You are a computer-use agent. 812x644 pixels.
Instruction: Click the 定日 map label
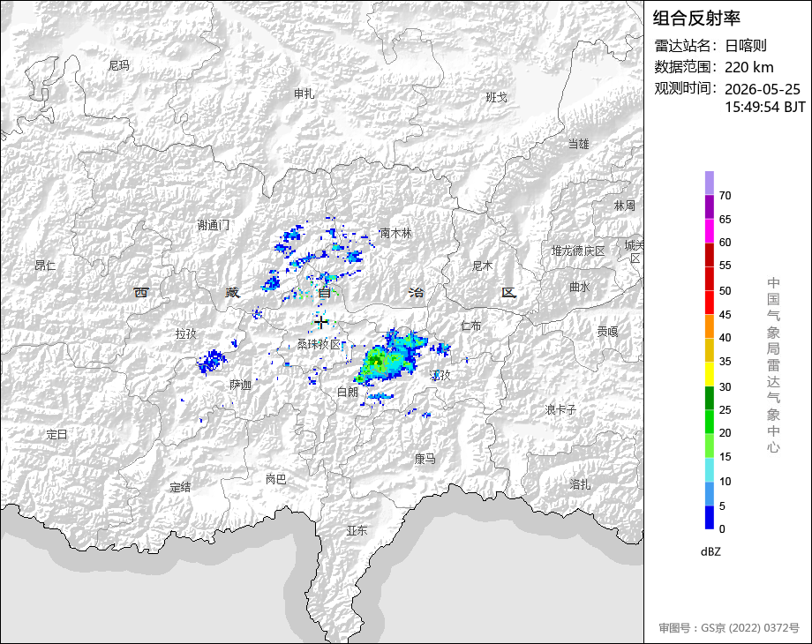coord(56,434)
